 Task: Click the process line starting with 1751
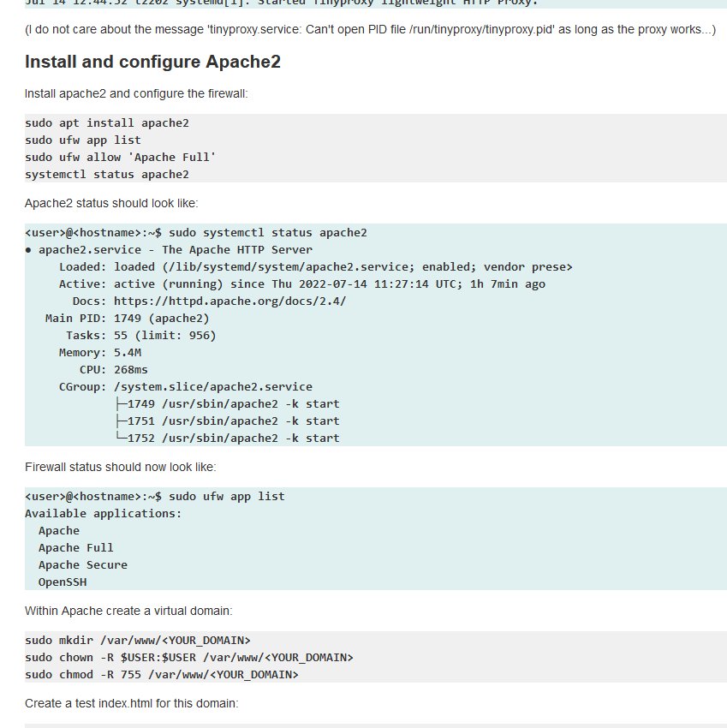(228, 421)
